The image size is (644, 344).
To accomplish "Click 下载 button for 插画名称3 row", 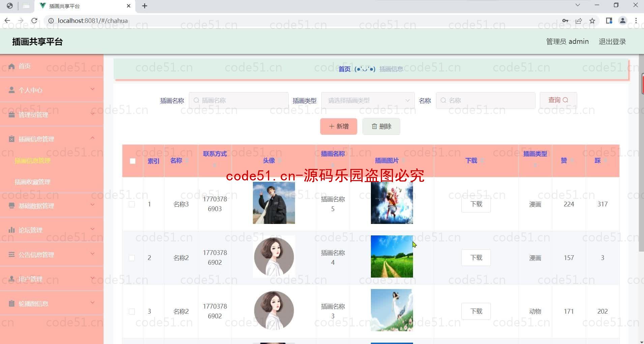I will click(476, 311).
